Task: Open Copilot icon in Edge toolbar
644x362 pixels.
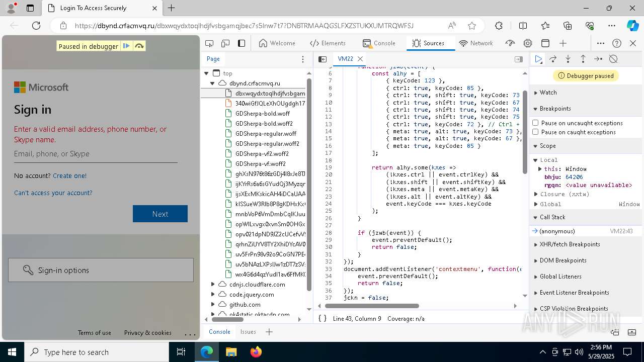Action: (632, 26)
